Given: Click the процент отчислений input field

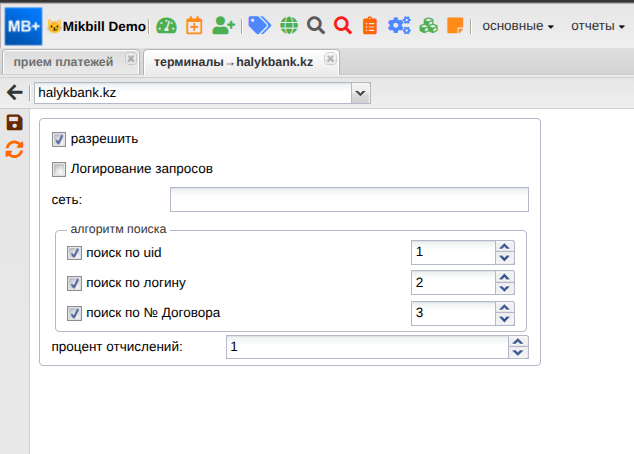Looking at the screenshot, I should [x=367, y=347].
